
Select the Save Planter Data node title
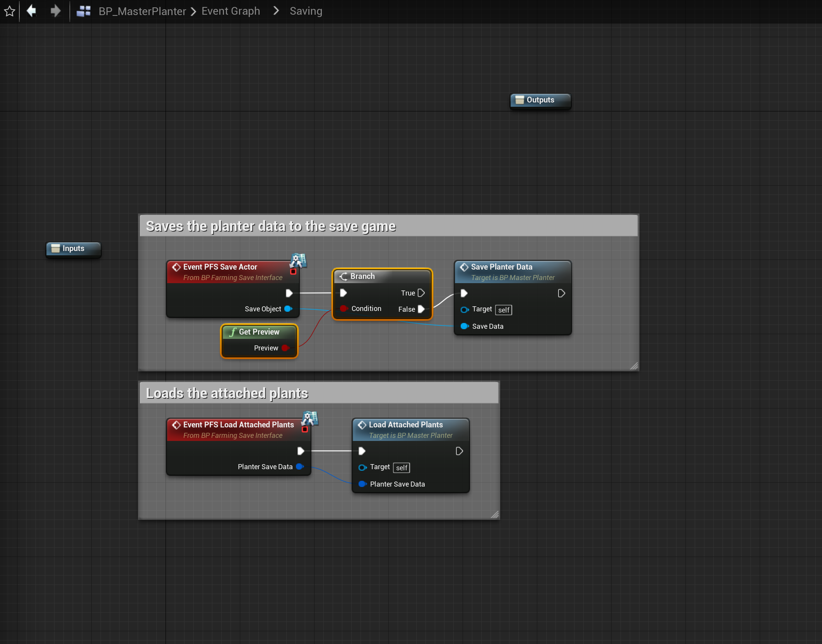501,267
